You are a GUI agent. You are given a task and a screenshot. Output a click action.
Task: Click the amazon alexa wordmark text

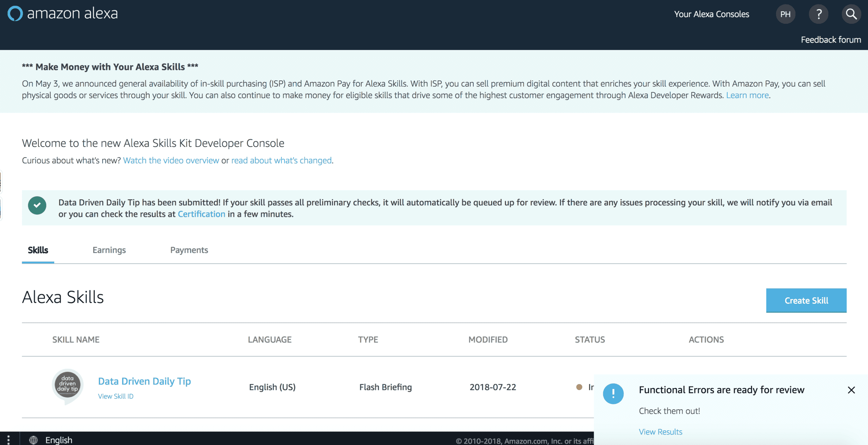pos(72,14)
